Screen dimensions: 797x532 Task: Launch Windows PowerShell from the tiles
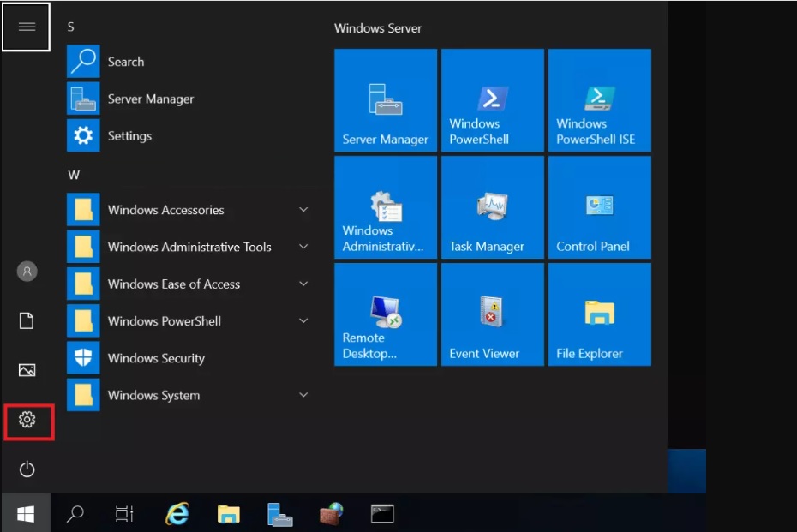(492, 100)
